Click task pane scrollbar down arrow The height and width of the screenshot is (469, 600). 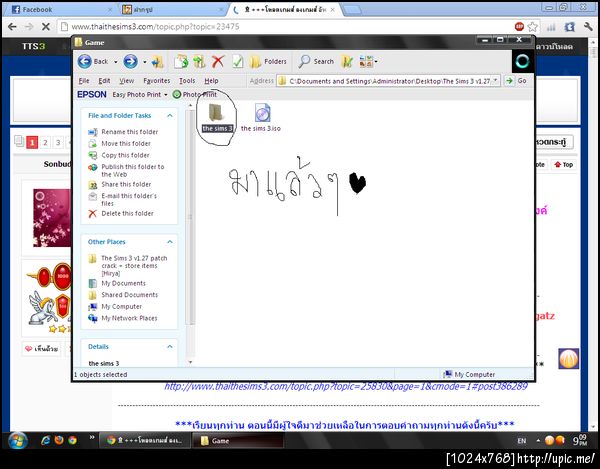click(190, 362)
